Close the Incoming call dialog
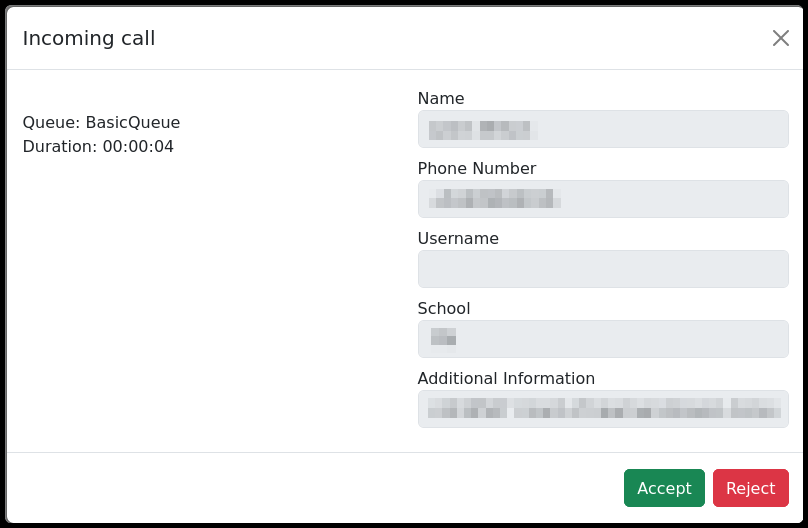Screen dimensions: 808x528 tap(781, 38)
